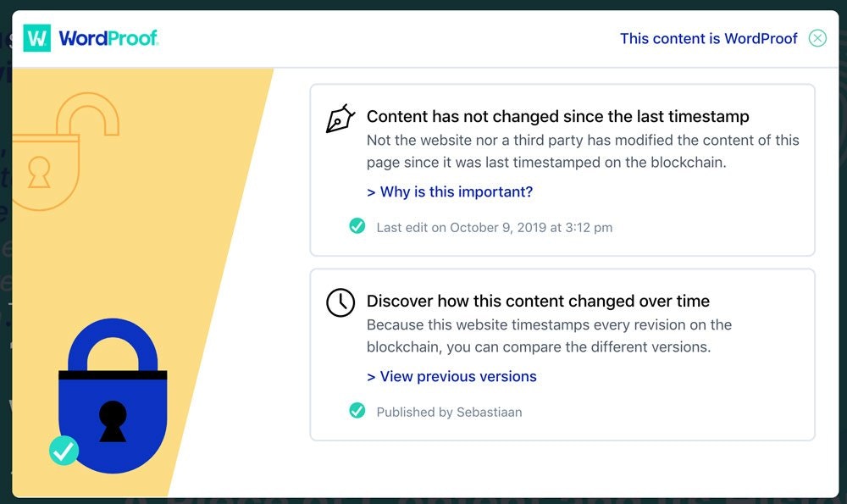View previous versions of this content

[451, 376]
